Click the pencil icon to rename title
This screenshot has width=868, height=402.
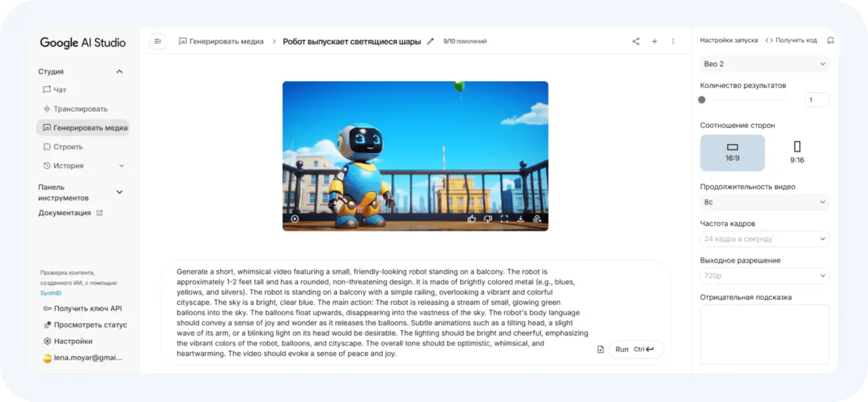pos(430,42)
